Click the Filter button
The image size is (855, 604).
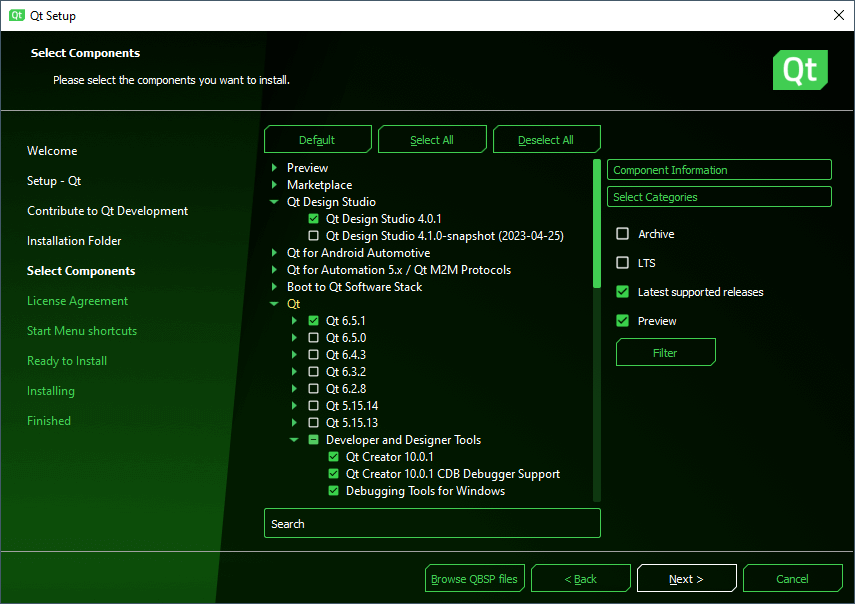point(665,353)
